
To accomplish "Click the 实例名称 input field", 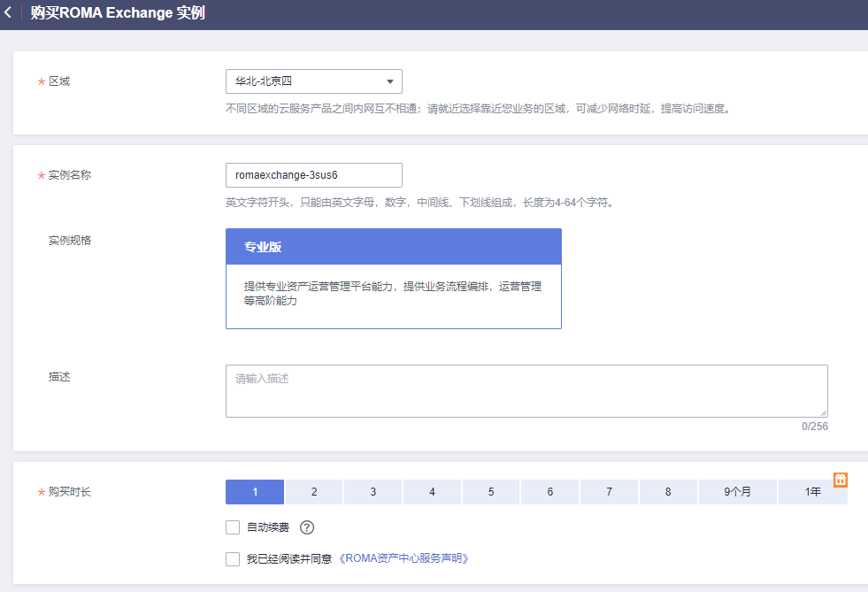I will [x=314, y=175].
